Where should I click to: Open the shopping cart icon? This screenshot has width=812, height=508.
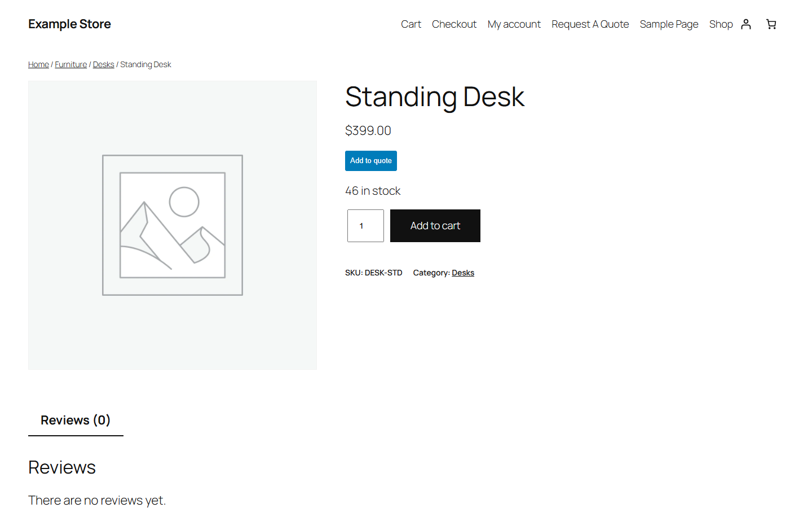(771, 24)
